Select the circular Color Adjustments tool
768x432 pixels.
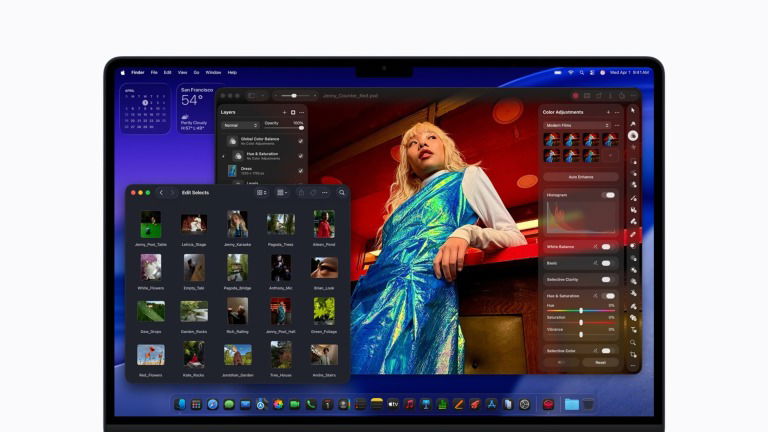point(633,136)
